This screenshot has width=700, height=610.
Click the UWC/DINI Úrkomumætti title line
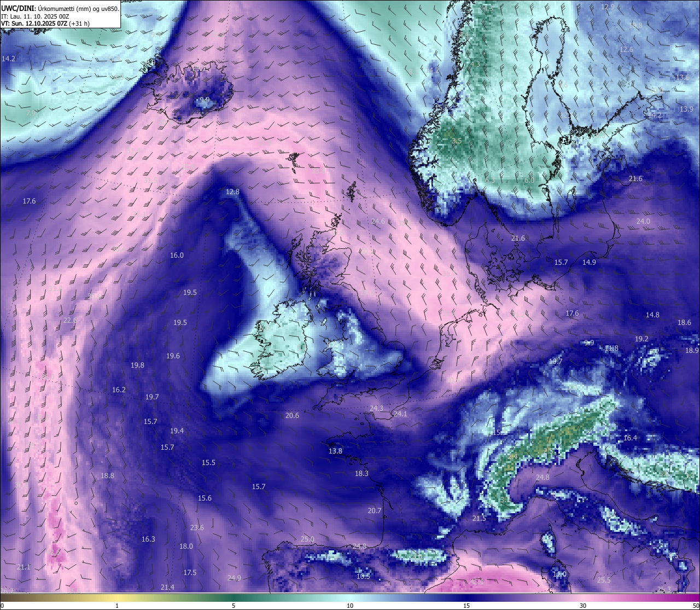coord(60,9)
